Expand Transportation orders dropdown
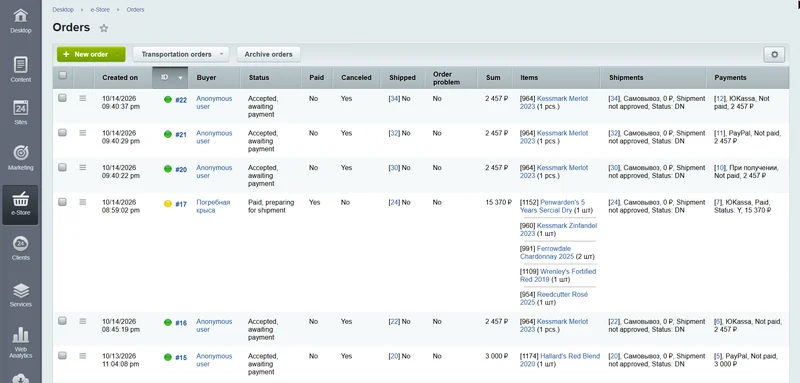800x383 pixels. pos(221,54)
